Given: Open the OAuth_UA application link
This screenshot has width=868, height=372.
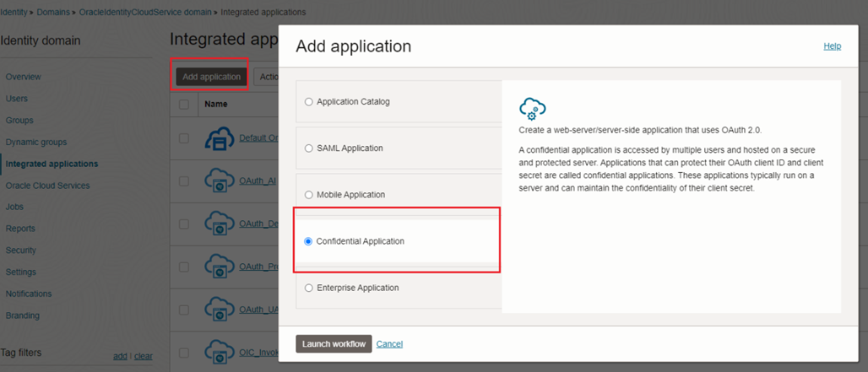Looking at the screenshot, I should 258,309.
